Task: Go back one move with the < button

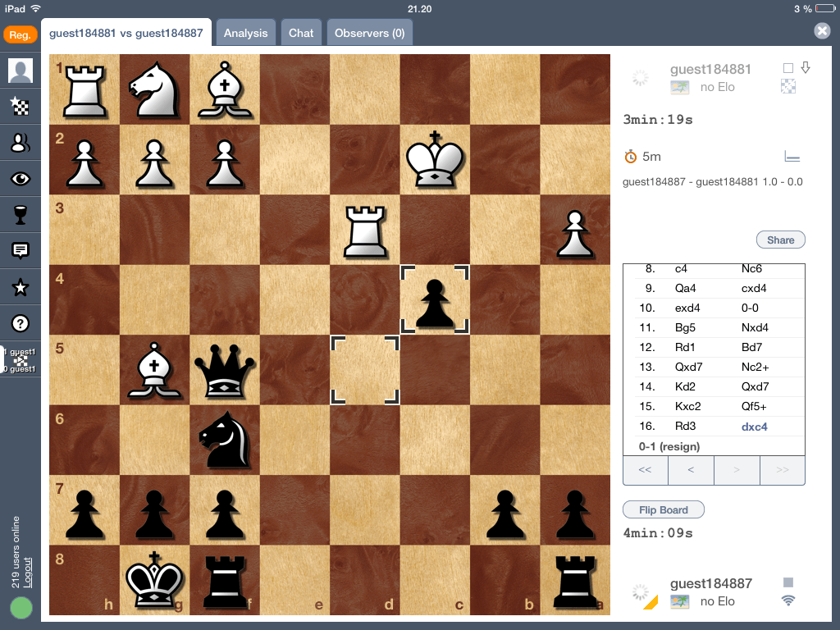Action: (691, 470)
